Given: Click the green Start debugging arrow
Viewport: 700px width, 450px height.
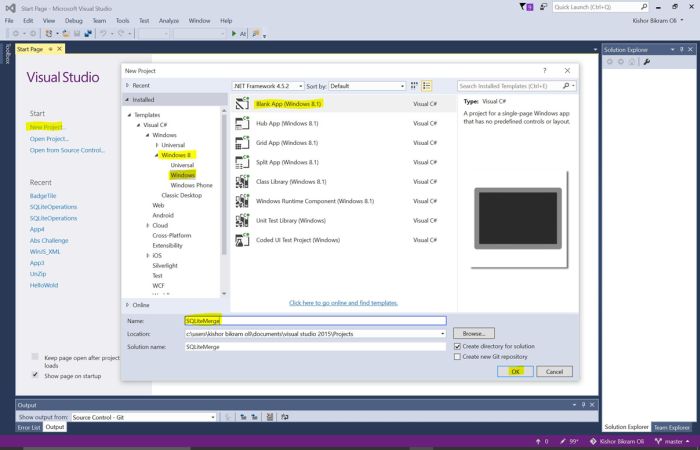Looking at the screenshot, I should (234, 33).
